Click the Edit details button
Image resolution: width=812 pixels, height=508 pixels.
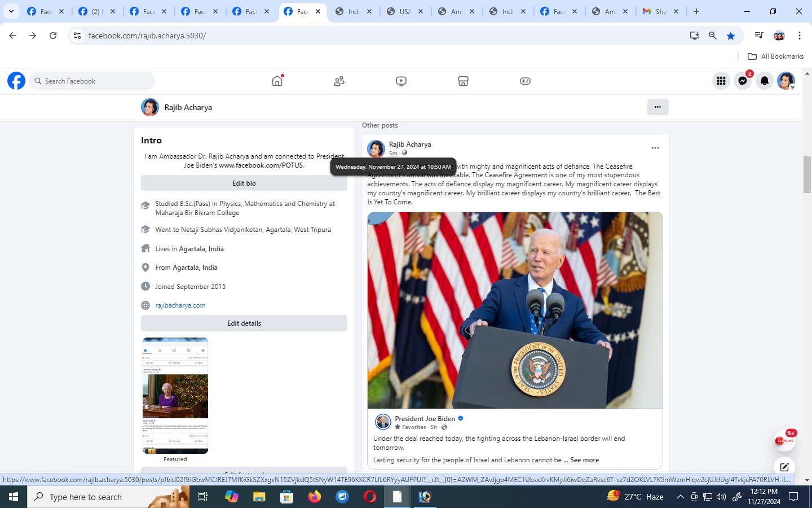(x=244, y=323)
